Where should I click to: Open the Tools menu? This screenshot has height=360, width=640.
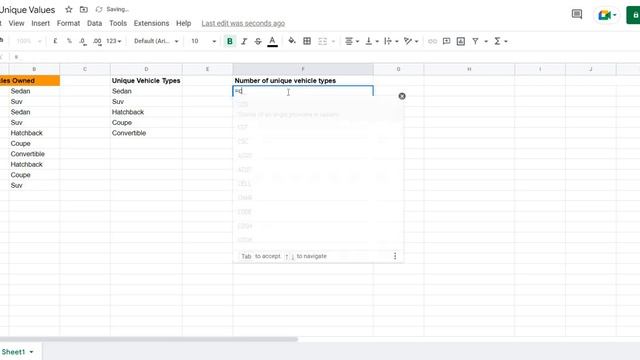click(x=118, y=23)
